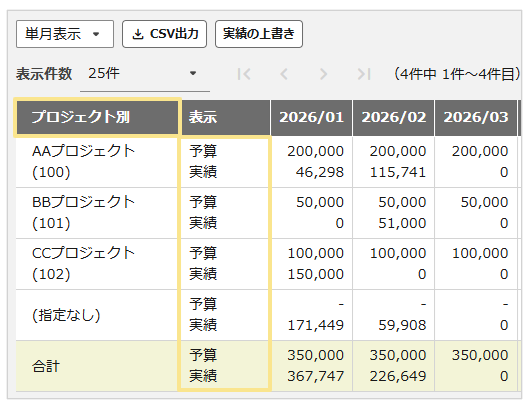Go to the next page arrow

pos(323,74)
